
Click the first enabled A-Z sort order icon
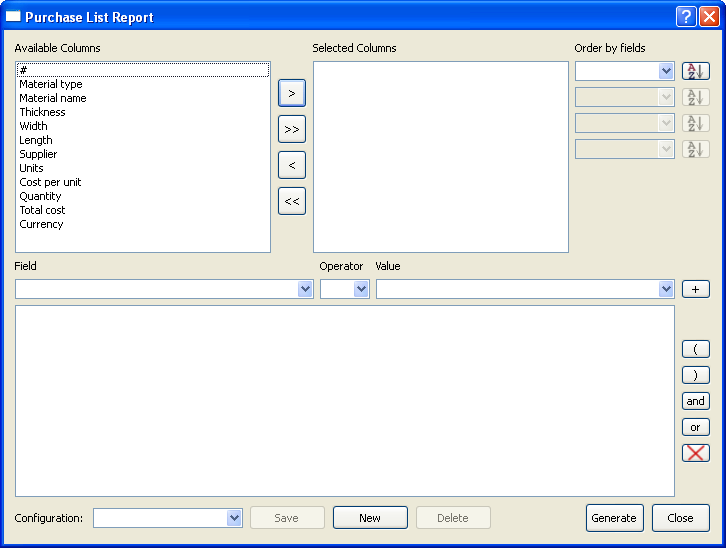(x=695, y=71)
